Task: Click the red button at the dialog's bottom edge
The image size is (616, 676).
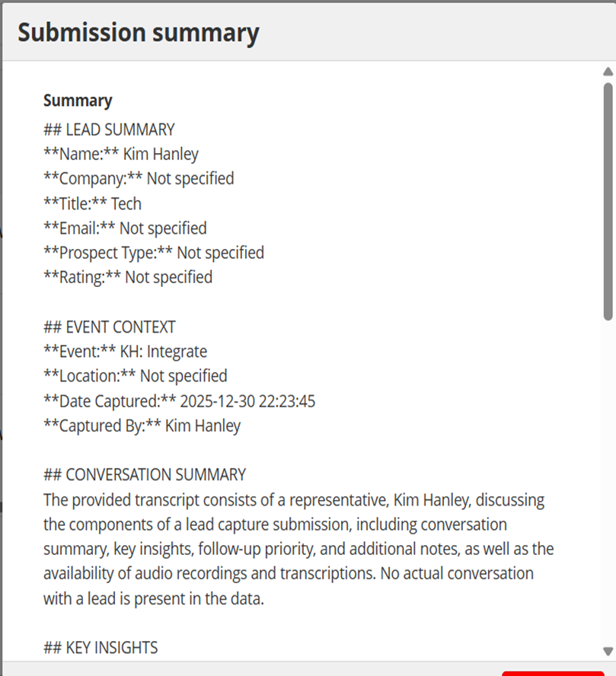Action: pyautogui.click(x=553, y=674)
